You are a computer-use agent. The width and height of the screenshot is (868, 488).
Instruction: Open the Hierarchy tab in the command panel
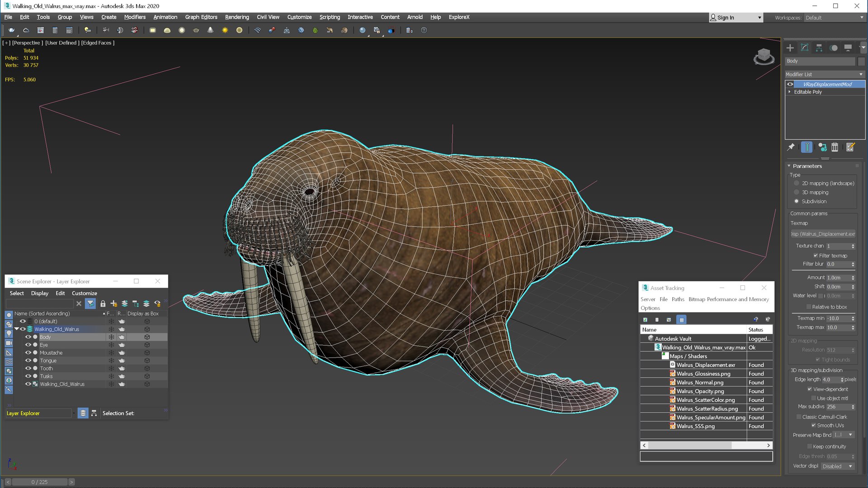[819, 48]
